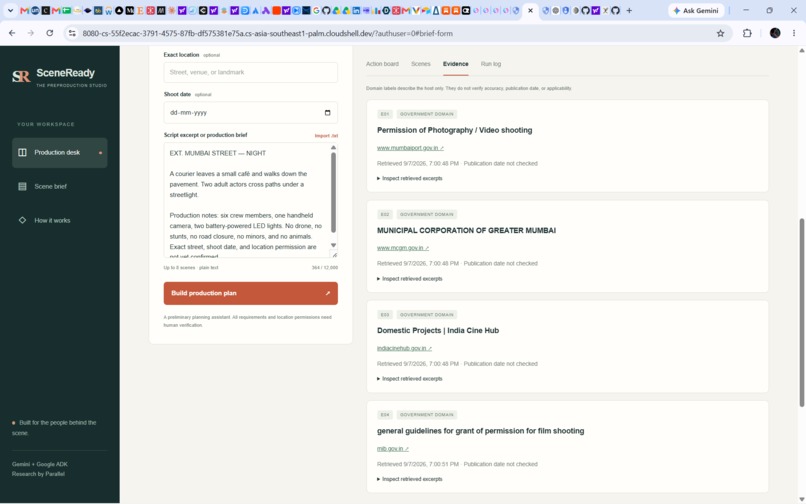Click the arrow on Build production plan

click(327, 294)
